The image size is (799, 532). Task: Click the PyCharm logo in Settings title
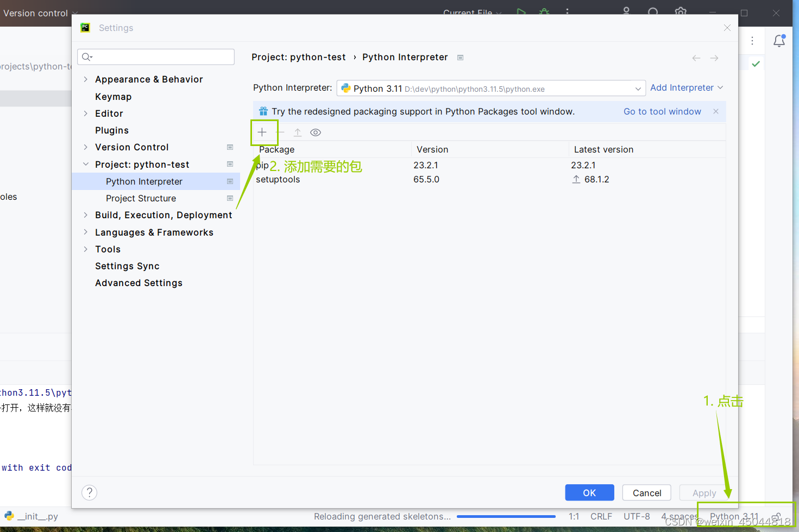point(85,28)
